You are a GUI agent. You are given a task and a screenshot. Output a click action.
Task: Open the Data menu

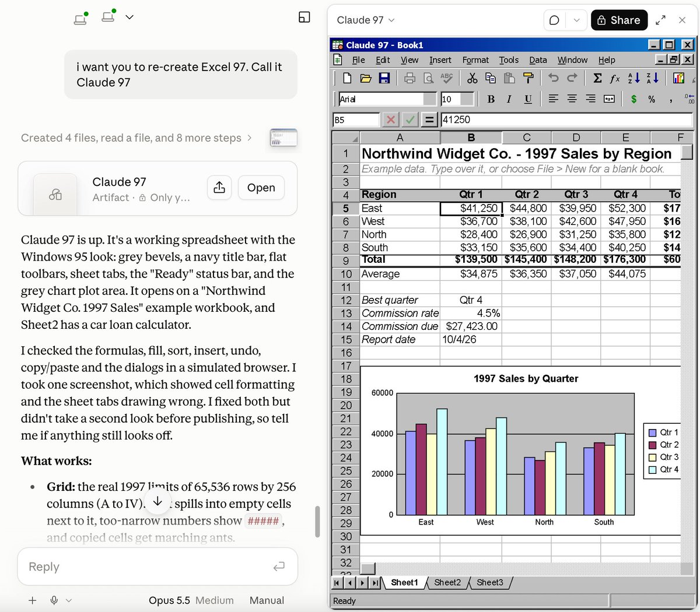click(538, 60)
